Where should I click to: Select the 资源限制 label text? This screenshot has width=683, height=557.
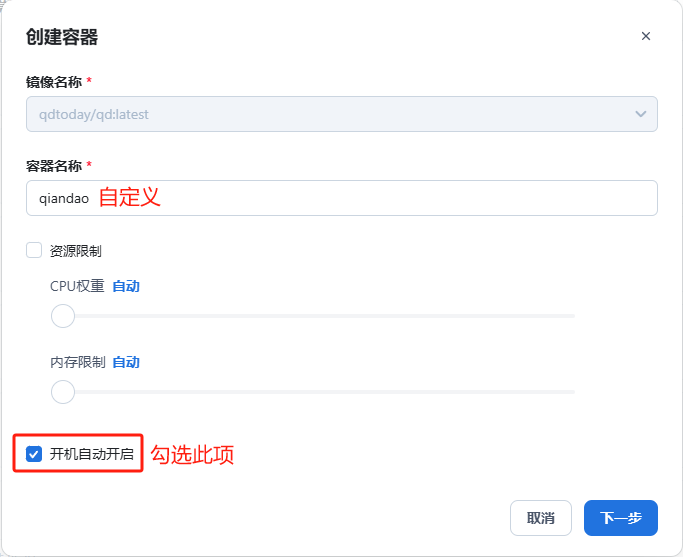pos(75,251)
